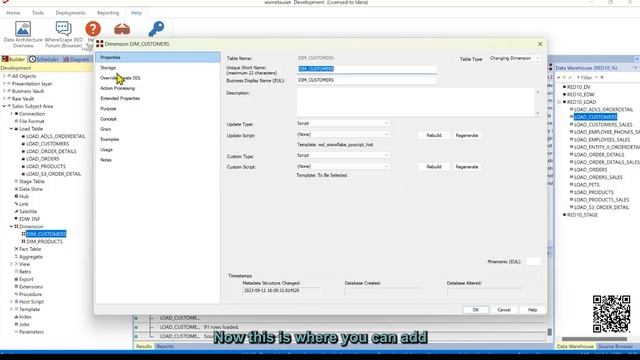Click the Description text area

pyautogui.click(x=416, y=102)
